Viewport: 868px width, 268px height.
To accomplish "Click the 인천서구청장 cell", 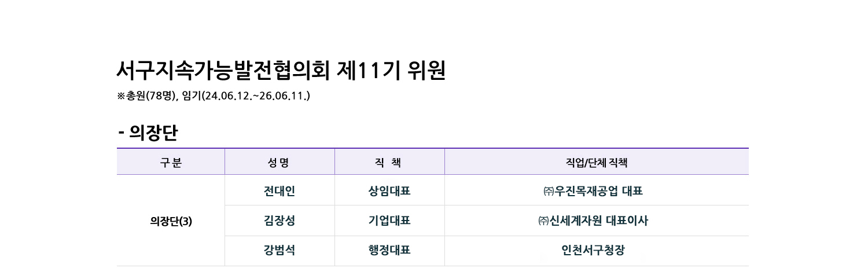I will (x=597, y=251).
